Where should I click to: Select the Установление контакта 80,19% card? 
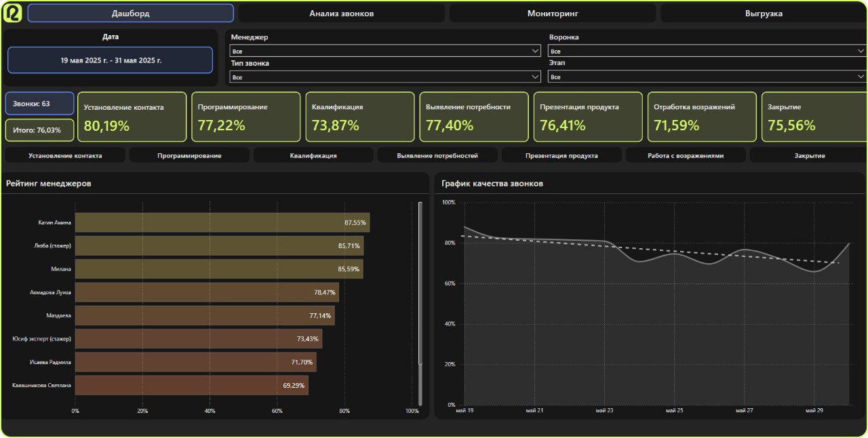(132, 117)
